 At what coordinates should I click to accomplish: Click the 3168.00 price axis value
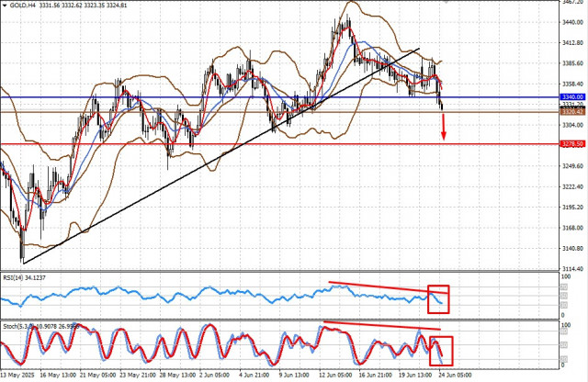click(x=573, y=228)
